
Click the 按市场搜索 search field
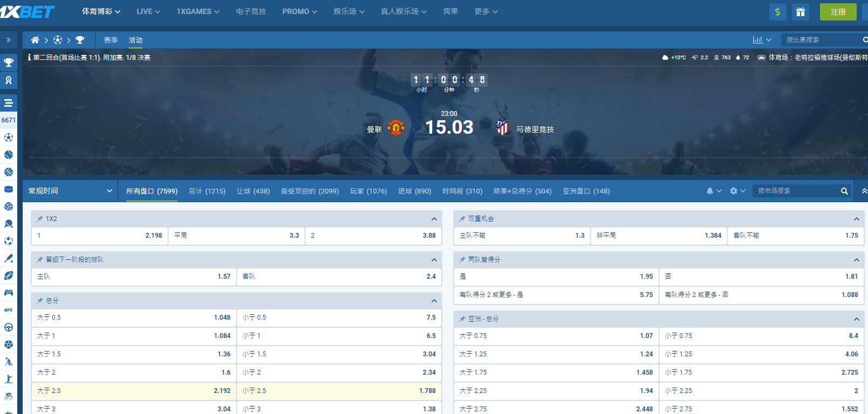(x=797, y=191)
